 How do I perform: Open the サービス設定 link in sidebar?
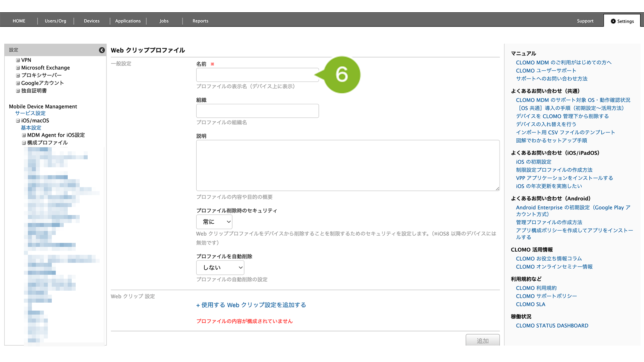pyautogui.click(x=30, y=113)
